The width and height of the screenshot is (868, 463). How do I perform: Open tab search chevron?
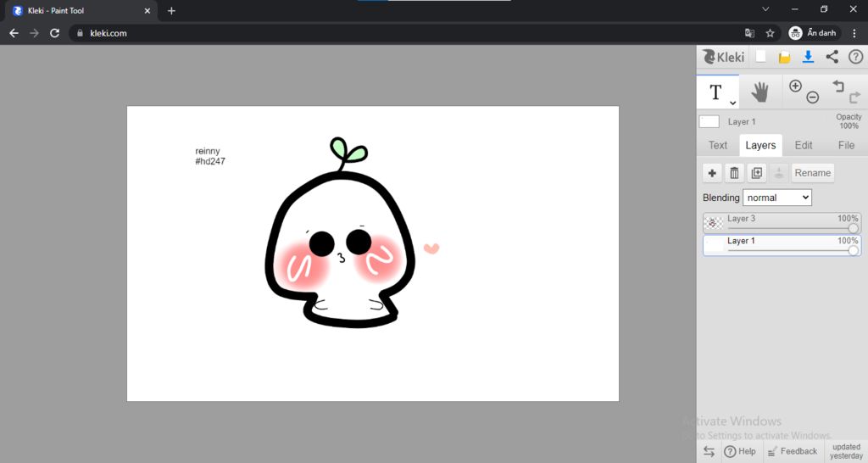click(x=765, y=9)
